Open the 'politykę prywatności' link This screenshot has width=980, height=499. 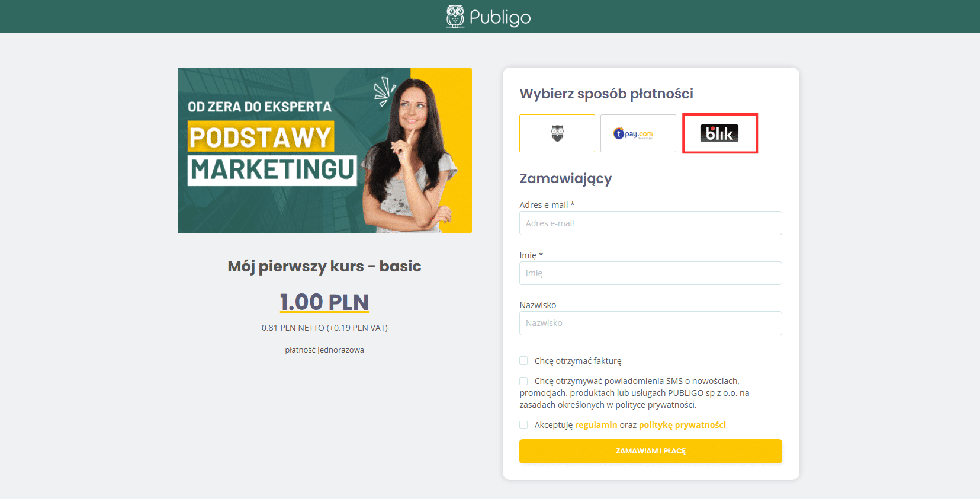point(682,425)
